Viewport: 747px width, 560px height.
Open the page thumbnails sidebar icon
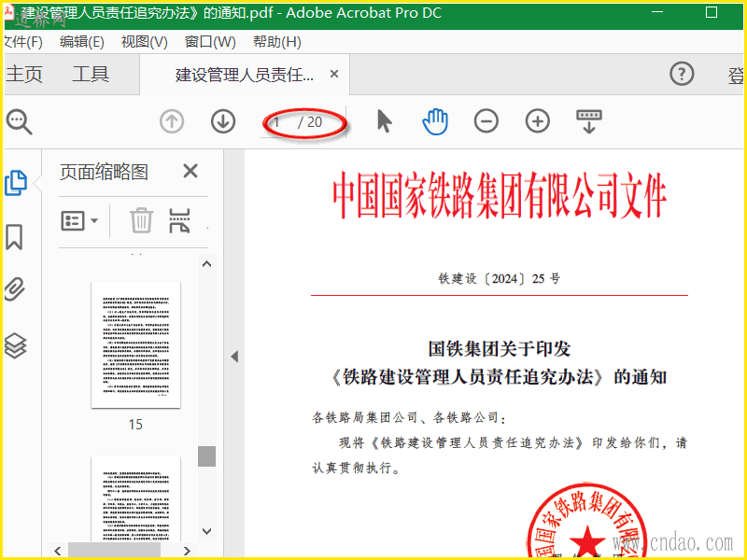(16, 183)
